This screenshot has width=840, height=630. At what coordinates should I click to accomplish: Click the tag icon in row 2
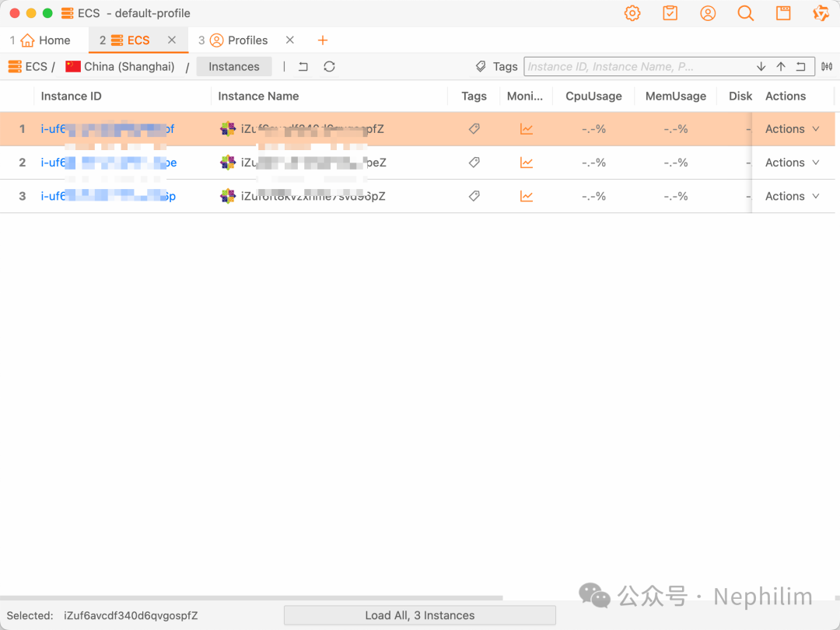point(474,163)
